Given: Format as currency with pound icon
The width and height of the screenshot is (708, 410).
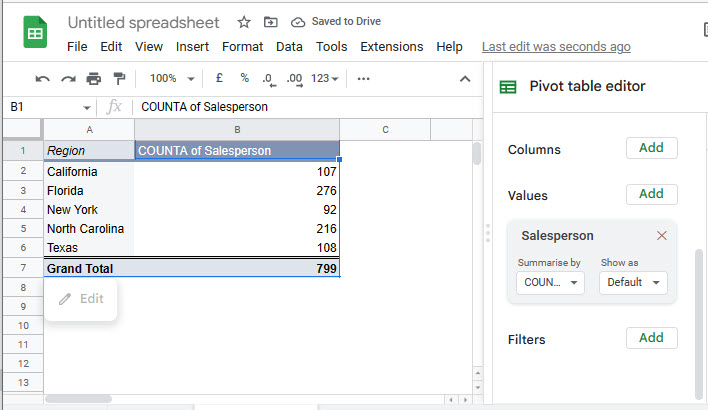Looking at the screenshot, I should point(219,79).
